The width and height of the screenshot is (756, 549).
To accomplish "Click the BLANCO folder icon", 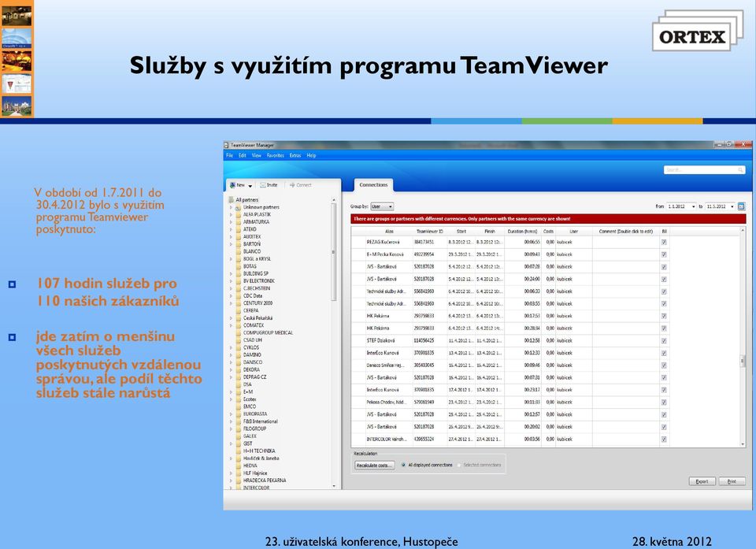I will point(238,251).
